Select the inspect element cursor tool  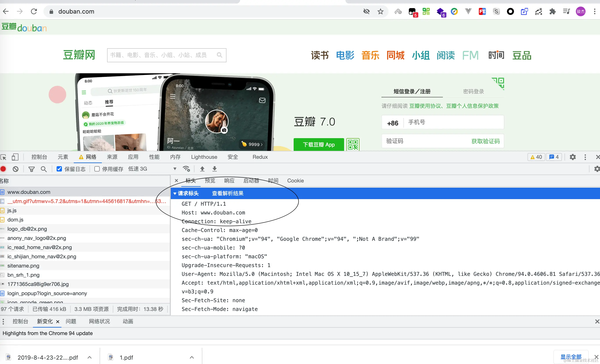click(x=4, y=157)
